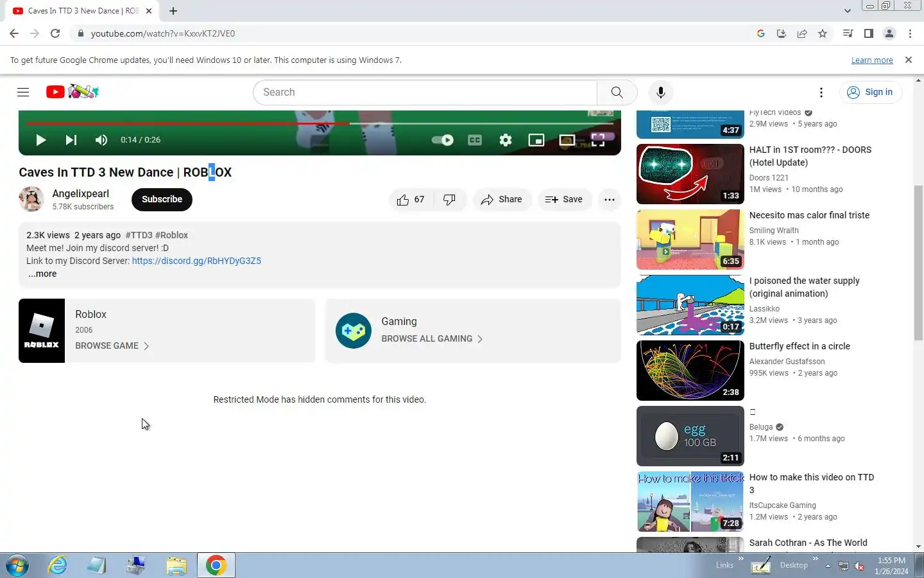The width and height of the screenshot is (924, 578).
Task: Dislike the video with thumbs down
Action: (x=449, y=200)
